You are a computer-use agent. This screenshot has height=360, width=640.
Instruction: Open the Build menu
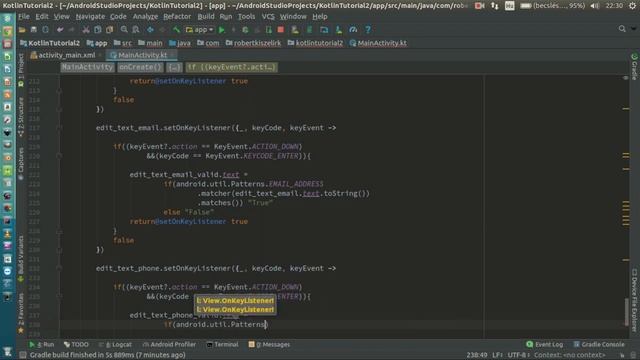click(x=206, y=17)
